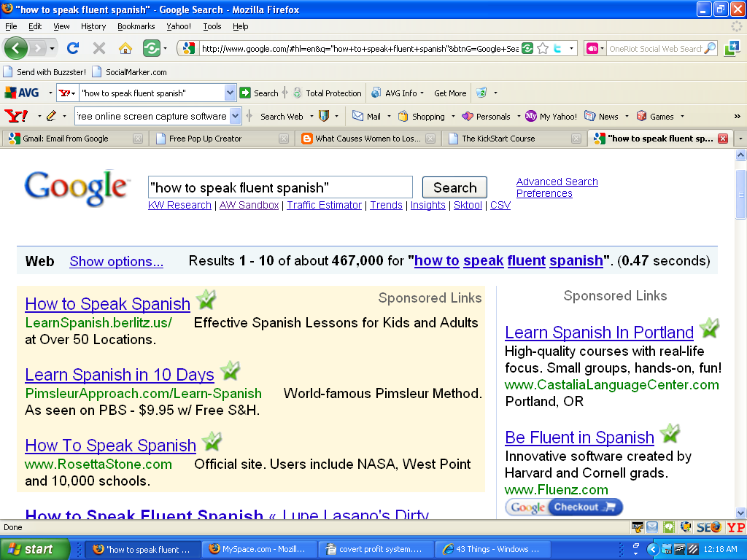The height and width of the screenshot is (560, 747).
Task: Open the Bookmarks menu
Action: [x=136, y=26]
